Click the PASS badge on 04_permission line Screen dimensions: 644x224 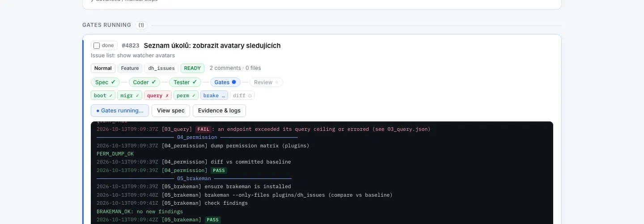(219, 170)
